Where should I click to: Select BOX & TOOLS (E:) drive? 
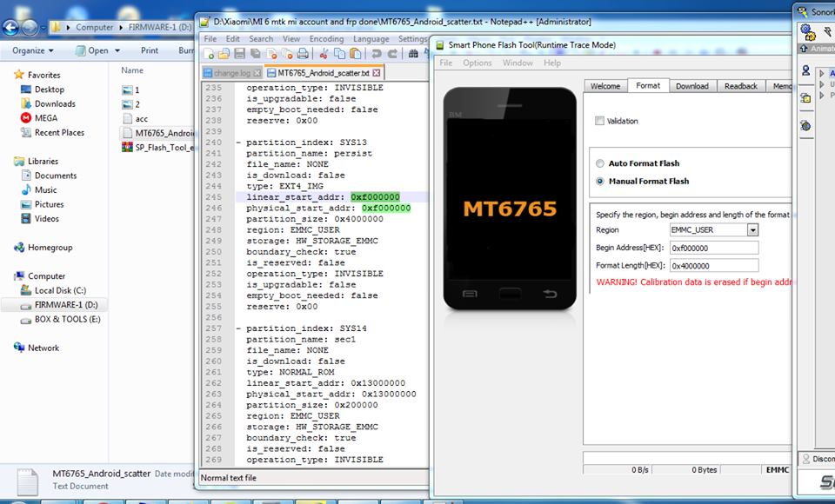60,319
